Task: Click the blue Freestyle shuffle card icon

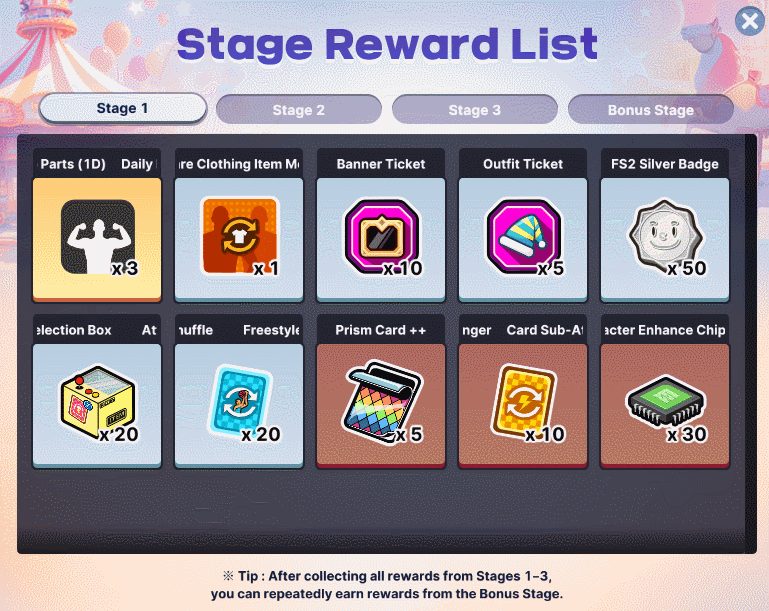Action: point(239,402)
